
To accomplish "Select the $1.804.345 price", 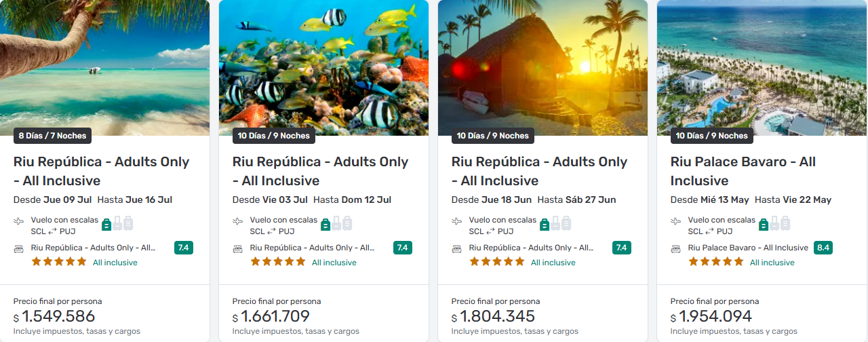I will [x=497, y=316].
